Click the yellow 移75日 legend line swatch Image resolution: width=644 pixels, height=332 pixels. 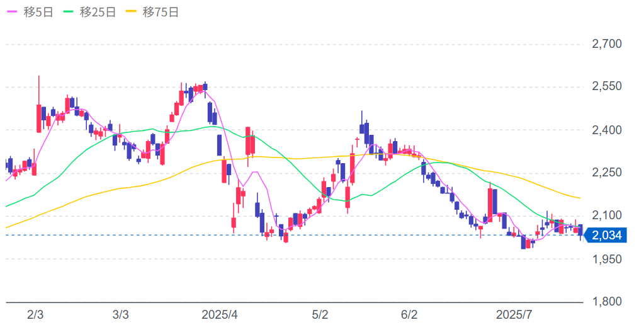pyautogui.click(x=133, y=13)
